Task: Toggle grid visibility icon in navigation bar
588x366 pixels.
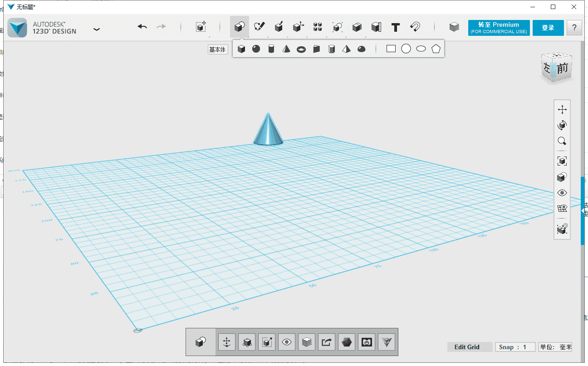Action: pyautogui.click(x=562, y=209)
